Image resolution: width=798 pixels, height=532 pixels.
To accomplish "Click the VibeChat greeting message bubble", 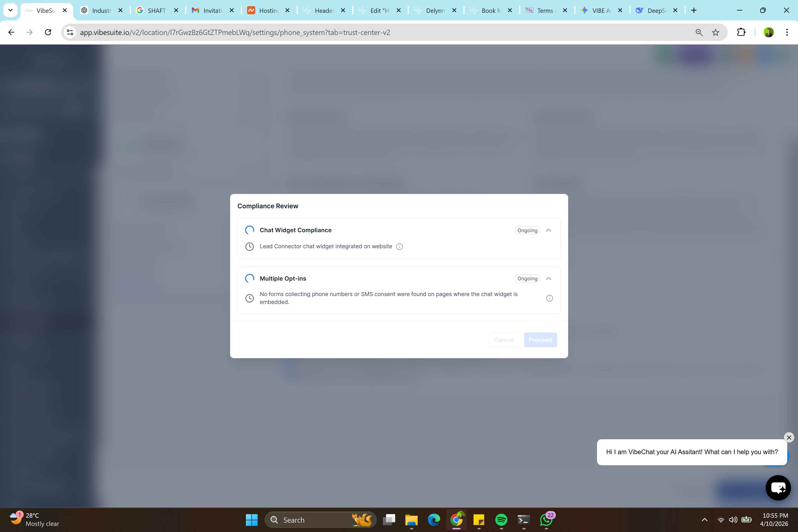I will click(692, 452).
